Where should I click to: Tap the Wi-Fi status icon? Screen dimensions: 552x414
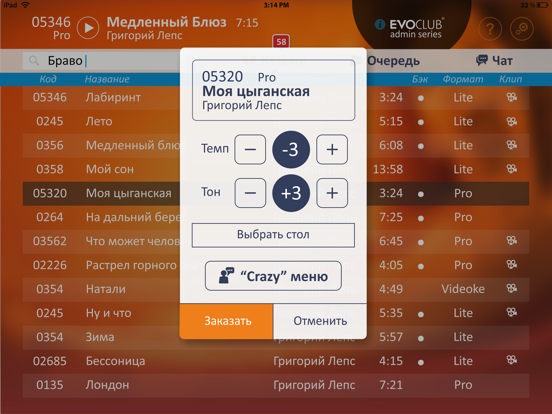(25, 5)
